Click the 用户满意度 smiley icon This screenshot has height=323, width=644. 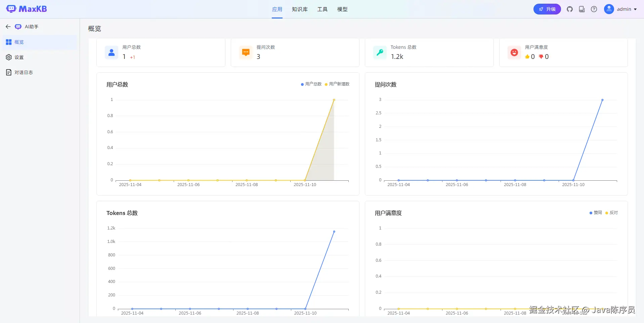click(x=514, y=52)
